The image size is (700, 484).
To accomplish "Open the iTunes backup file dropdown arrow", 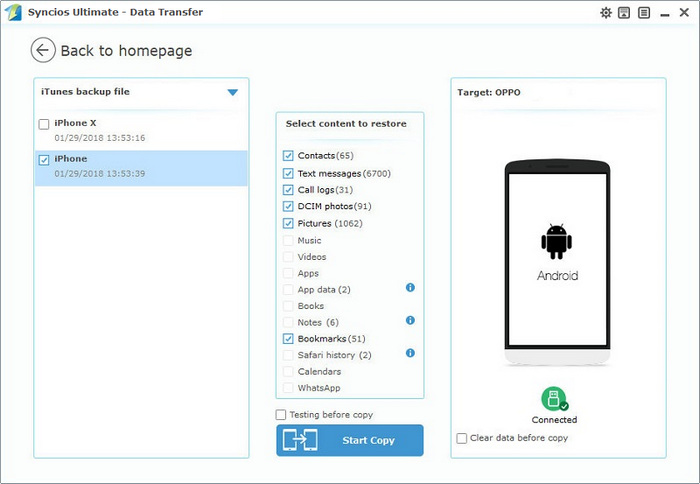I will tap(233, 92).
